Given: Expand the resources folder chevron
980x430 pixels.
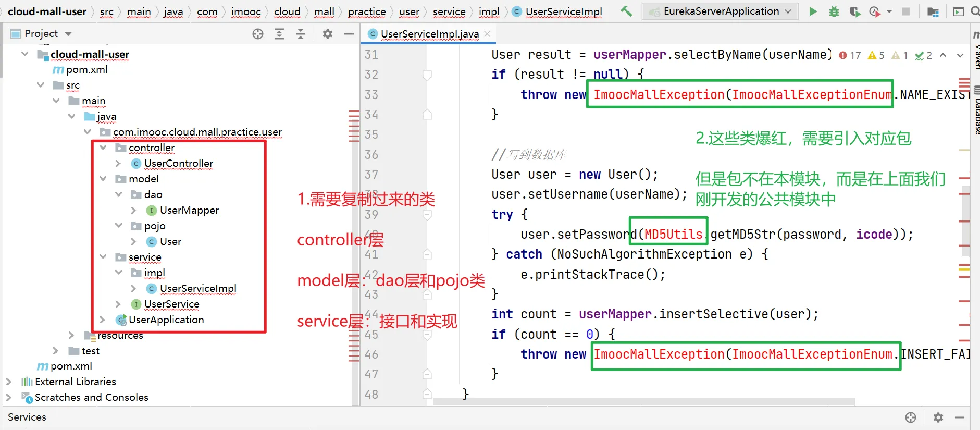Looking at the screenshot, I should pos(71,335).
